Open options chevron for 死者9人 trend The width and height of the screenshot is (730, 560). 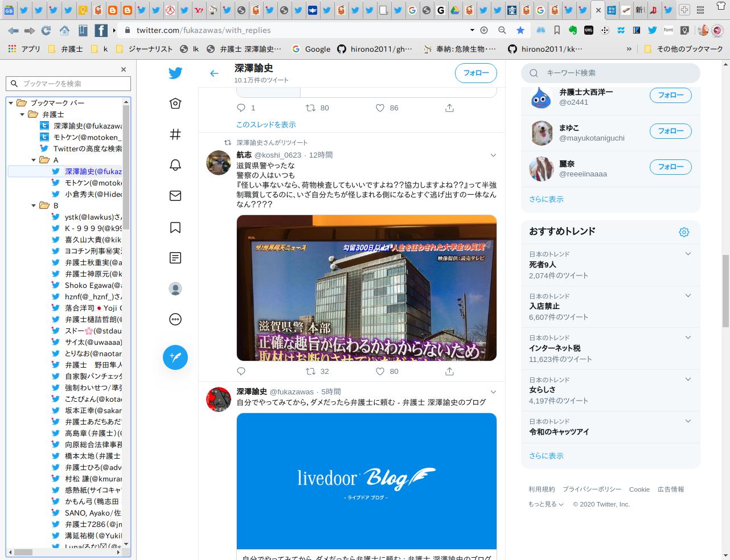688,254
